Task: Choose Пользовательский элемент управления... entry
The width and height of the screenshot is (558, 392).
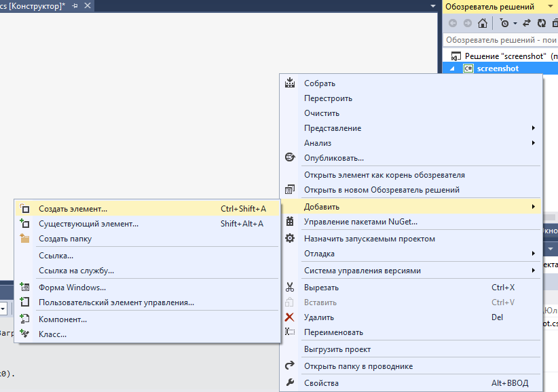Action: (147, 302)
